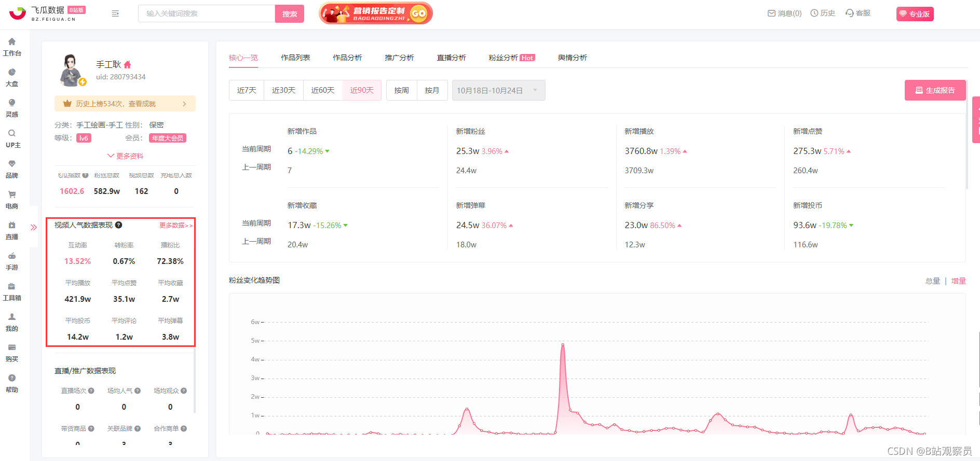Expand 更多资料 profile details
980x461 pixels.
pos(125,156)
